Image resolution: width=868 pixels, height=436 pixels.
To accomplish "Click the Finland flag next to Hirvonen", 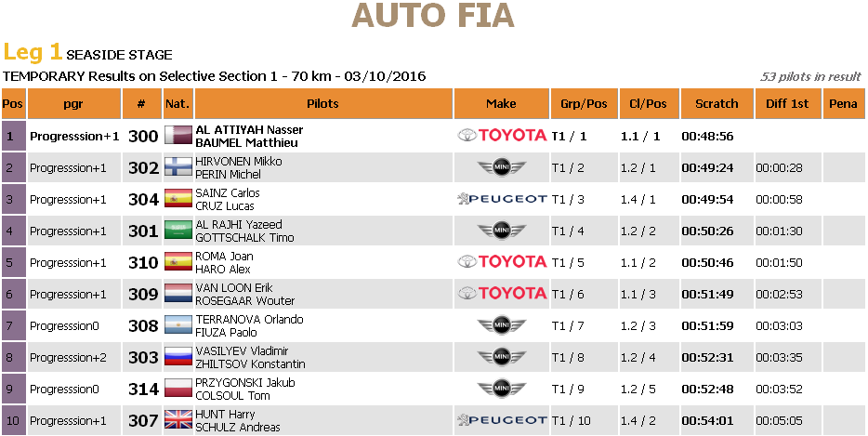I will (178, 167).
